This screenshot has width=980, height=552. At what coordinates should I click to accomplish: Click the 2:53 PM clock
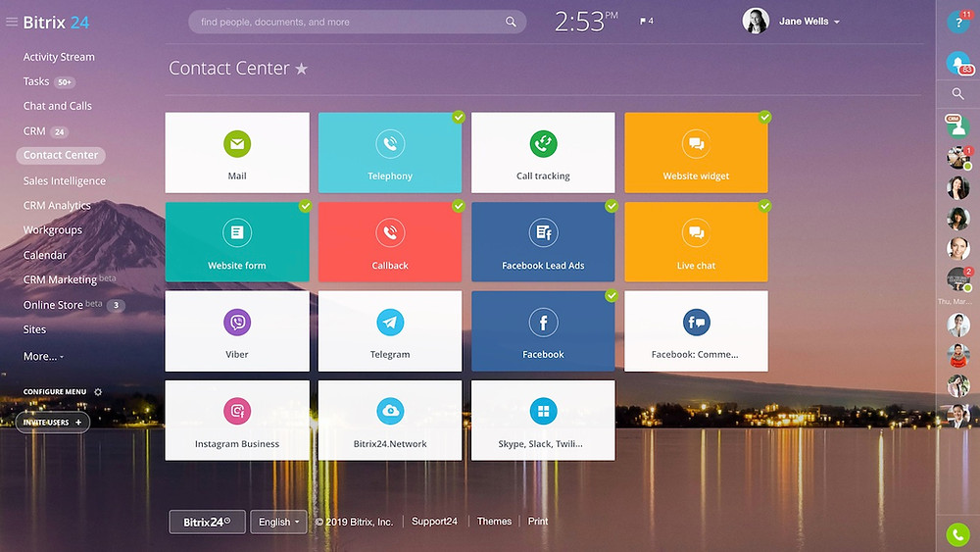pyautogui.click(x=586, y=22)
